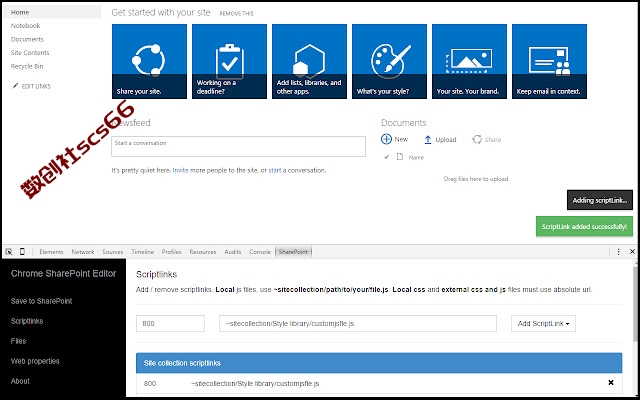Open the What's your style tile
Viewport: 640px width, 400px height.
tap(389, 61)
